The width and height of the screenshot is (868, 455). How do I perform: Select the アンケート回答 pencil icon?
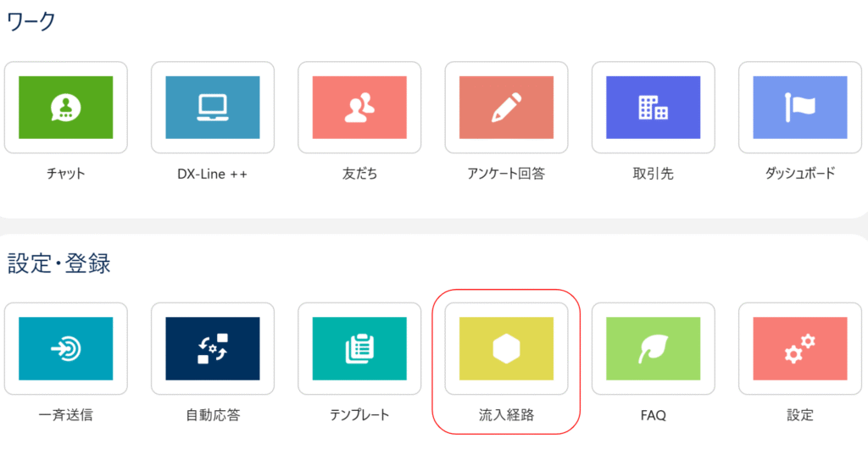click(x=506, y=108)
